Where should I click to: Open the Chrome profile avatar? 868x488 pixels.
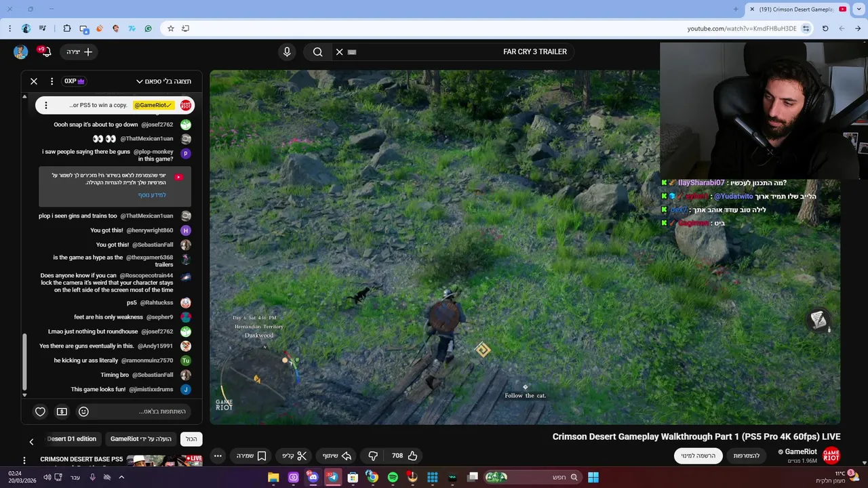pyautogui.click(x=26, y=28)
